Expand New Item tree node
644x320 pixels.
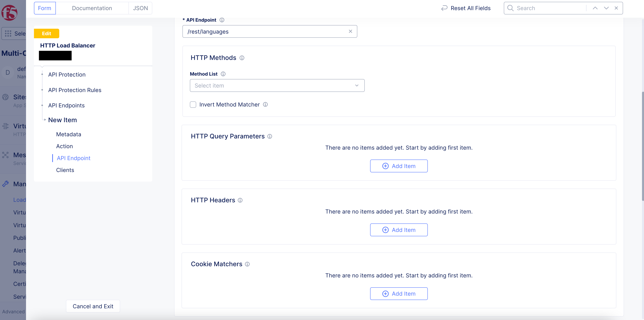[45, 120]
